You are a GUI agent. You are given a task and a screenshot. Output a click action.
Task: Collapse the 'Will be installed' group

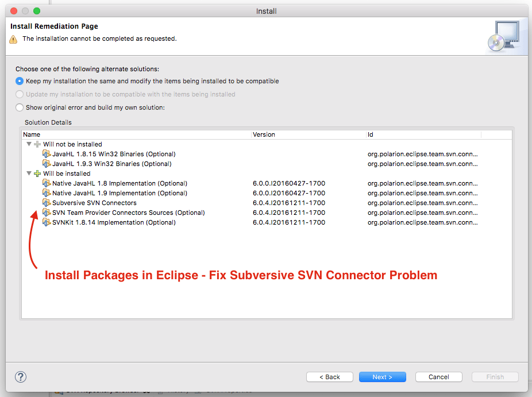[x=29, y=174]
